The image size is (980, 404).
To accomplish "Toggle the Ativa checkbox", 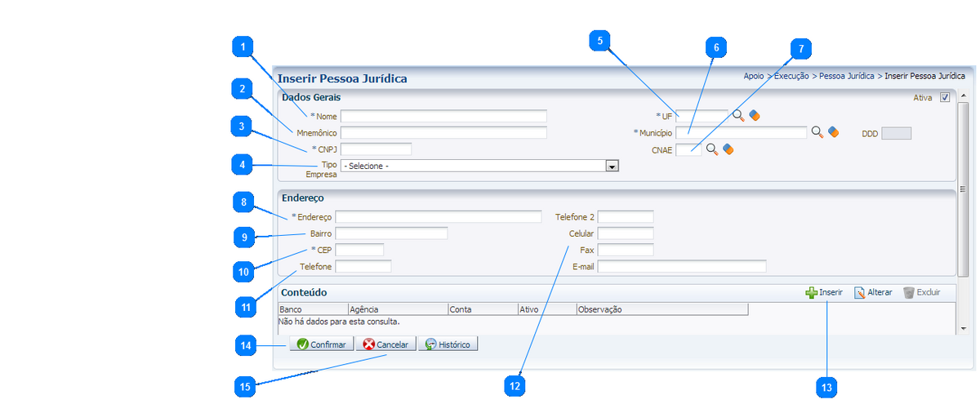I will coord(945,97).
